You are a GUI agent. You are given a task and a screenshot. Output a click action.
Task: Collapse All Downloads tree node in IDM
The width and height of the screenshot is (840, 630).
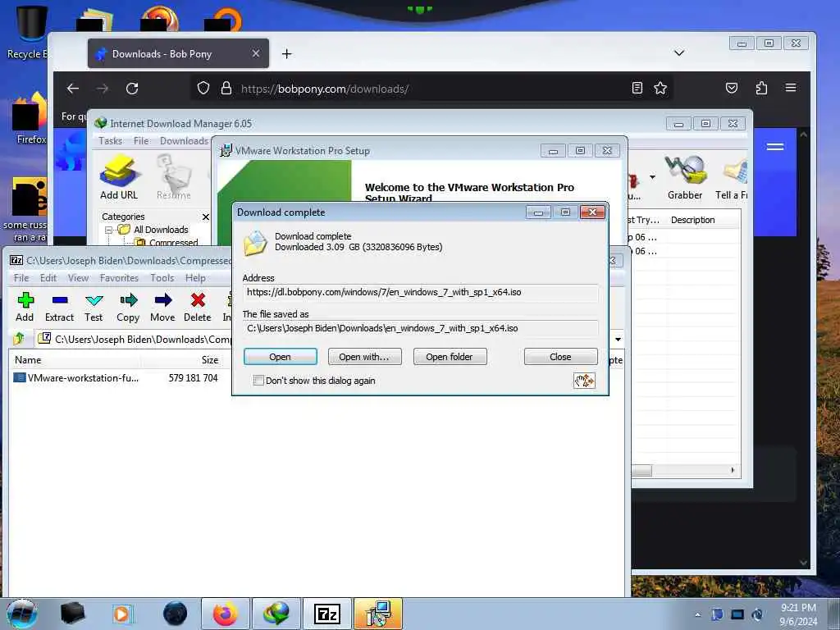(x=109, y=230)
